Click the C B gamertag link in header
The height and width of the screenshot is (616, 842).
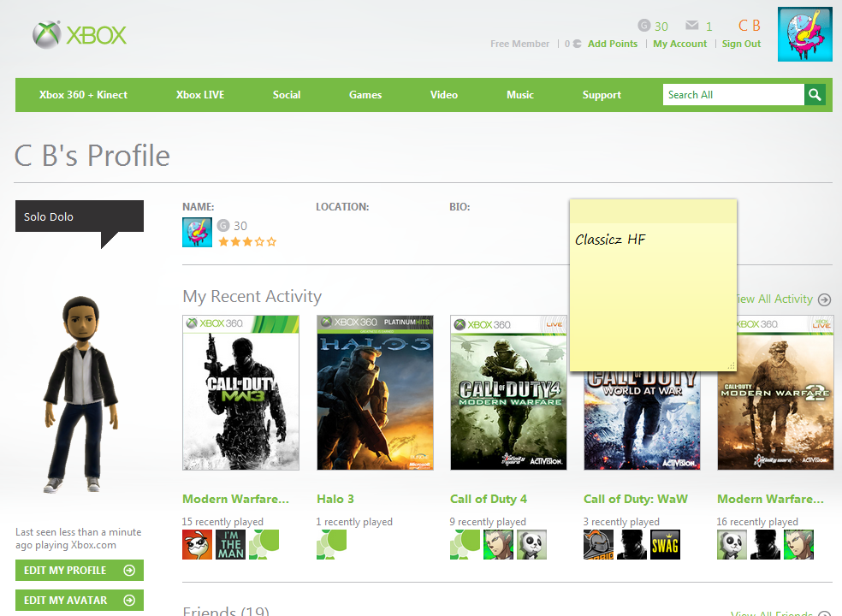coord(749,26)
